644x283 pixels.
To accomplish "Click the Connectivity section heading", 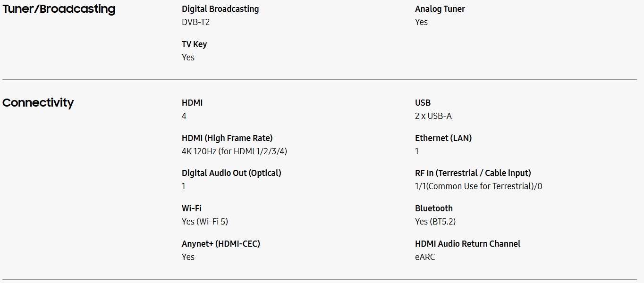I will coord(38,103).
